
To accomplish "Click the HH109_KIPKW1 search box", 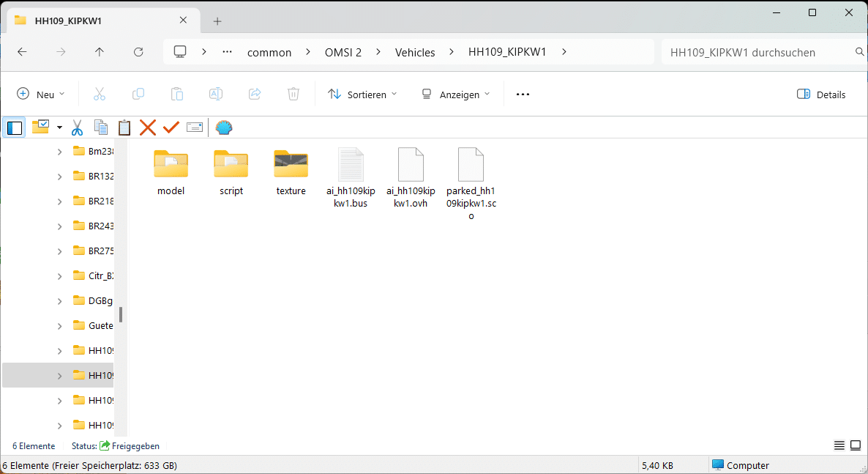I will (x=757, y=52).
